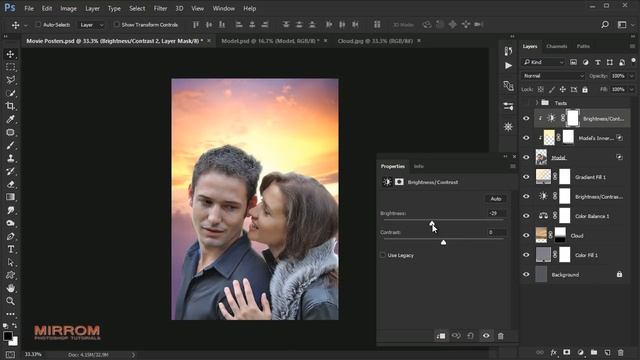Select the Hand tool
640x360 pixels.
point(11,288)
